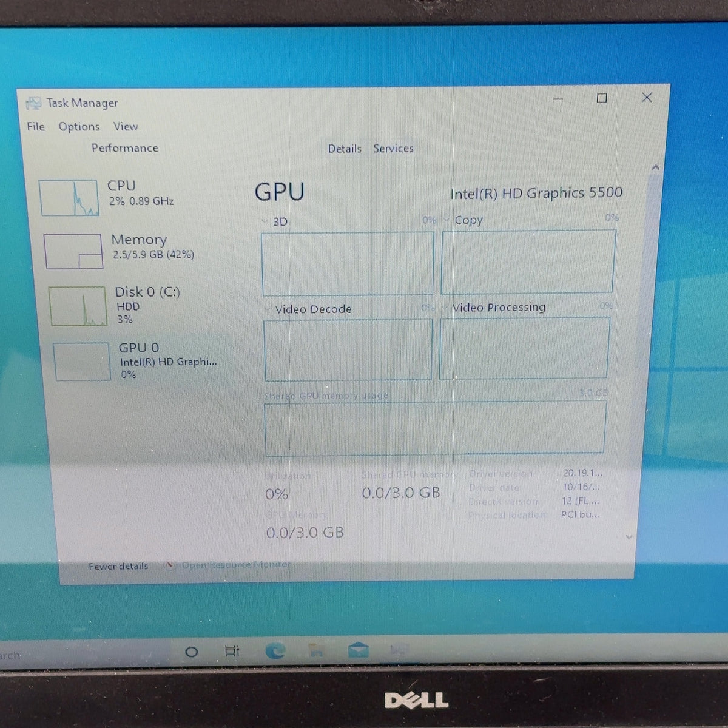Close the Task Manager window
728x728 pixels.
click(x=647, y=97)
